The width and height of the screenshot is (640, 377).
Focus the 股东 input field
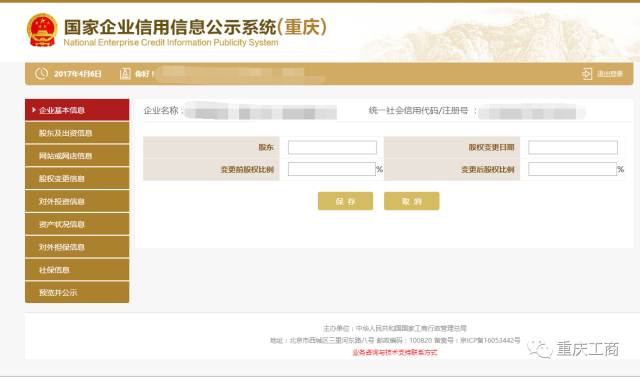point(332,147)
